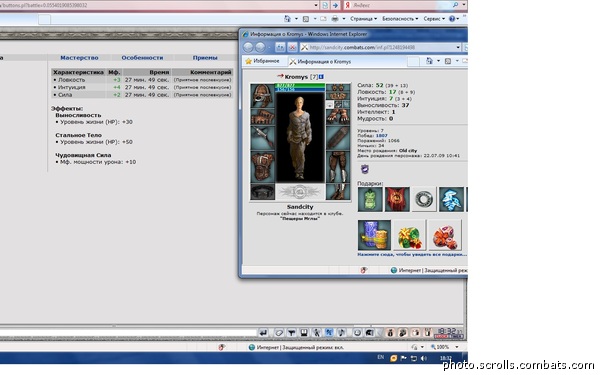Stop loading with red X in popup

tap(292, 47)
